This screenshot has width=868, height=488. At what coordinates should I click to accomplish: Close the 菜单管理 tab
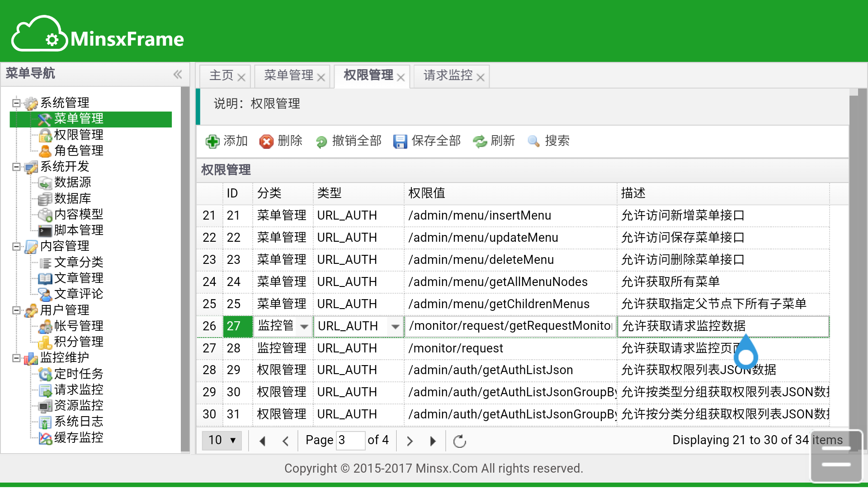(x=321, y=78)
